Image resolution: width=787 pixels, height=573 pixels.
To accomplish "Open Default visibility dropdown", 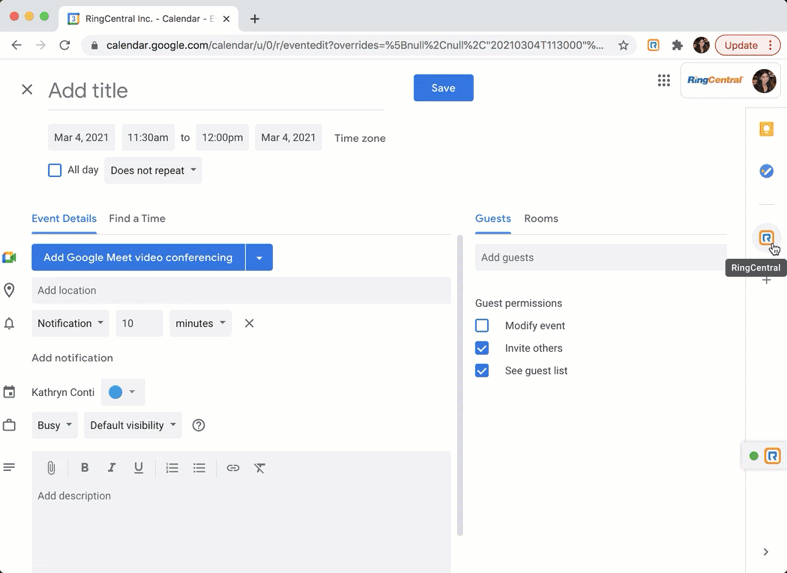I will (x=133, y=425).
